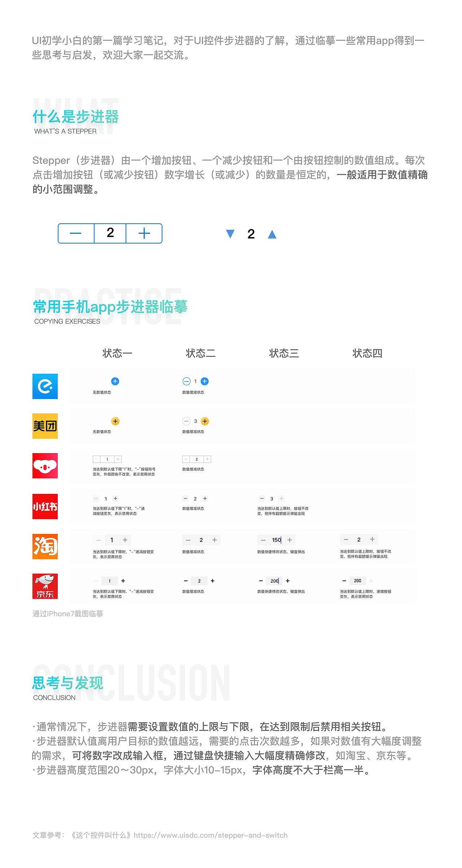Click plus in 淘宝 状态一 stepper
Screen dimensions: 462x868
(125, 540)
